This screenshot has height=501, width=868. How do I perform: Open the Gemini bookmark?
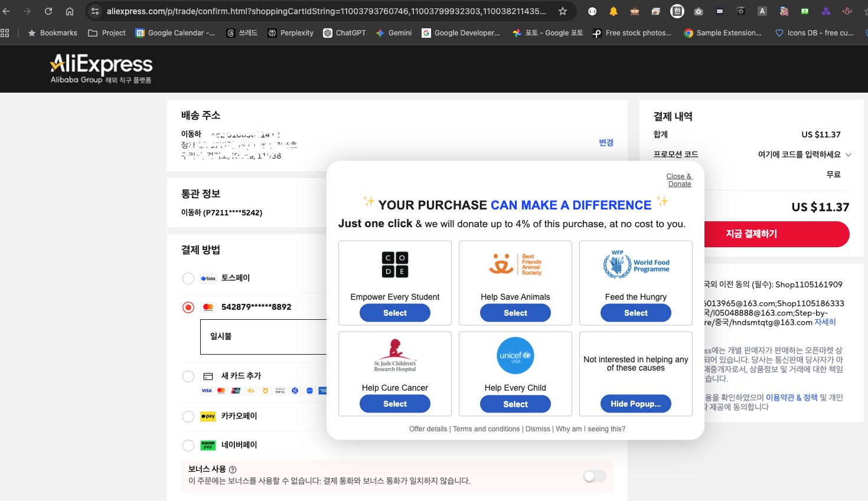click(x=394, y=33)
